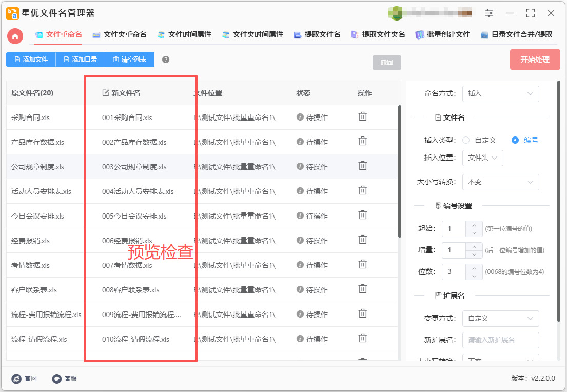Click the 状态 column header
Viewport: 567px width, 392px height.
click(303, 93)
